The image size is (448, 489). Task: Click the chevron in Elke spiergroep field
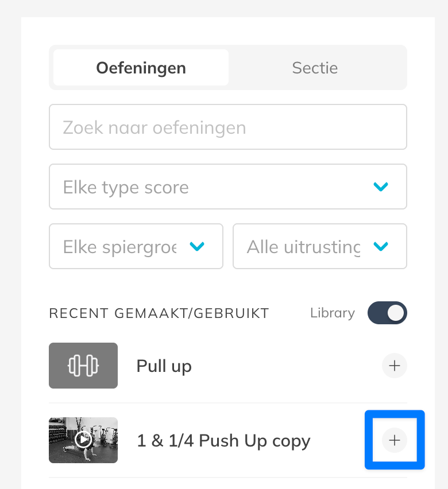tap(197, 246)
